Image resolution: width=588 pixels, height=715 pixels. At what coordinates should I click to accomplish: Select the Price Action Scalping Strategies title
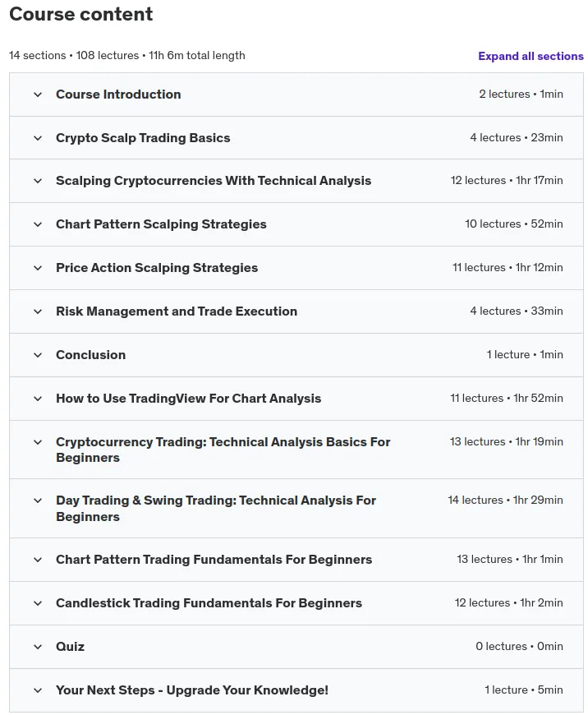point(157,268)
